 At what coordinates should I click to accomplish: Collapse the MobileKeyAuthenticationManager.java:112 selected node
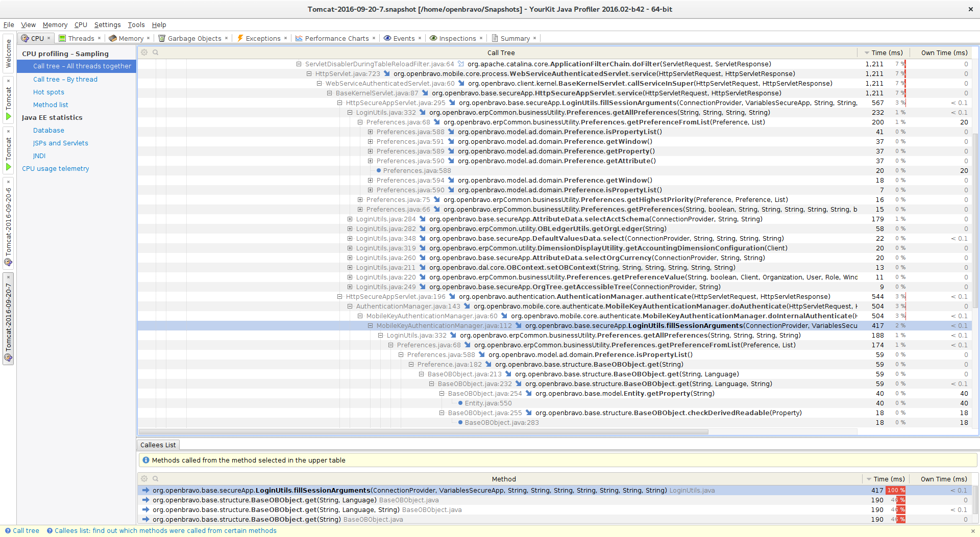click(x=370, y=326)
